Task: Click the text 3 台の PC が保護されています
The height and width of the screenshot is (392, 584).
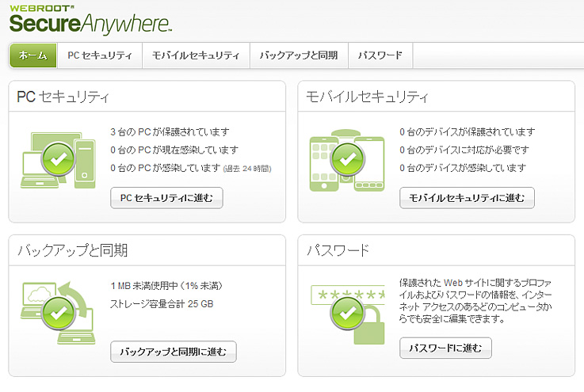Action: pyautogui.click(x=170, y=131)
